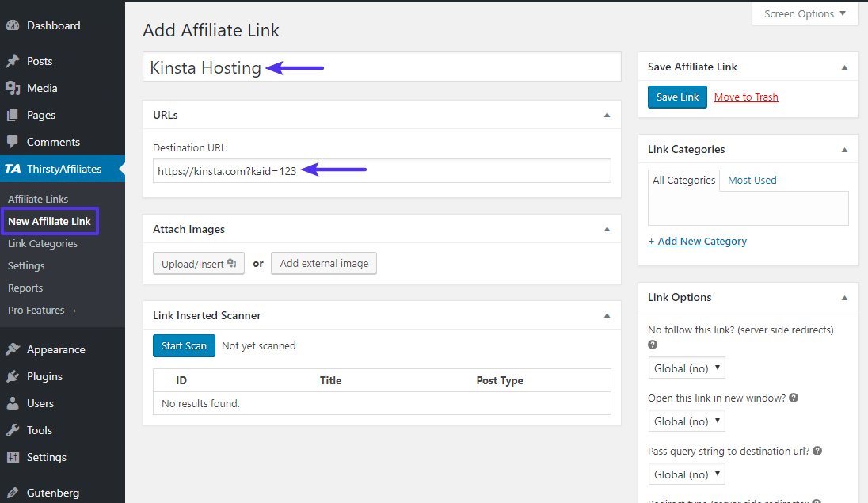This screenshot has height=503, width=868.
Task: Click the TA ThirstyAffiliates plugin icon
Action: click(x=13, y=168)
